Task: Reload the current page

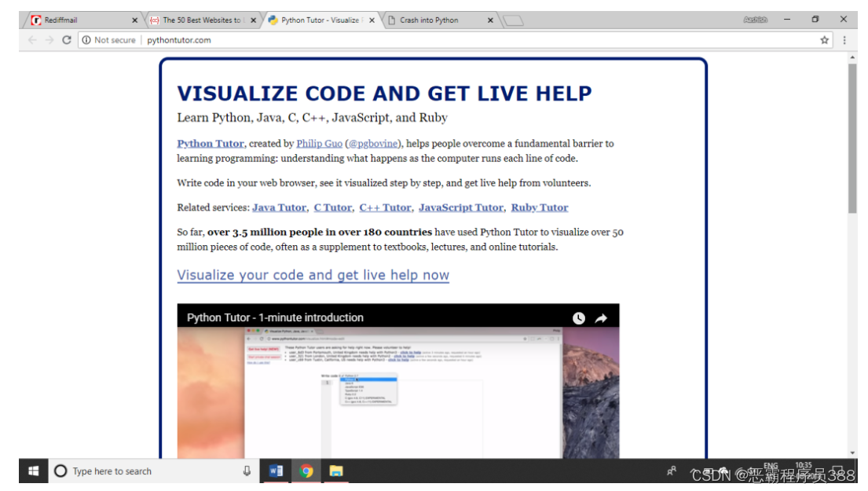Action: (x=67, y=40)
